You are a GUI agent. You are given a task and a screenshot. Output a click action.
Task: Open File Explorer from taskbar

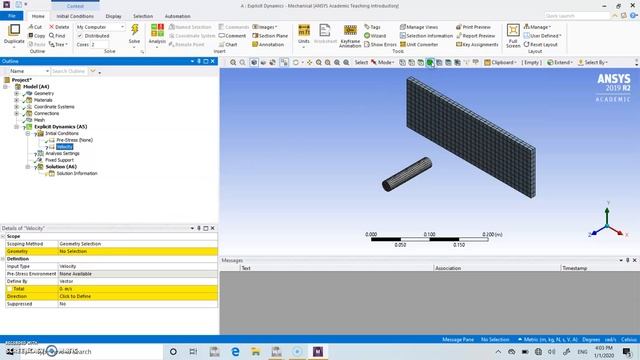(x=256, y=351)
